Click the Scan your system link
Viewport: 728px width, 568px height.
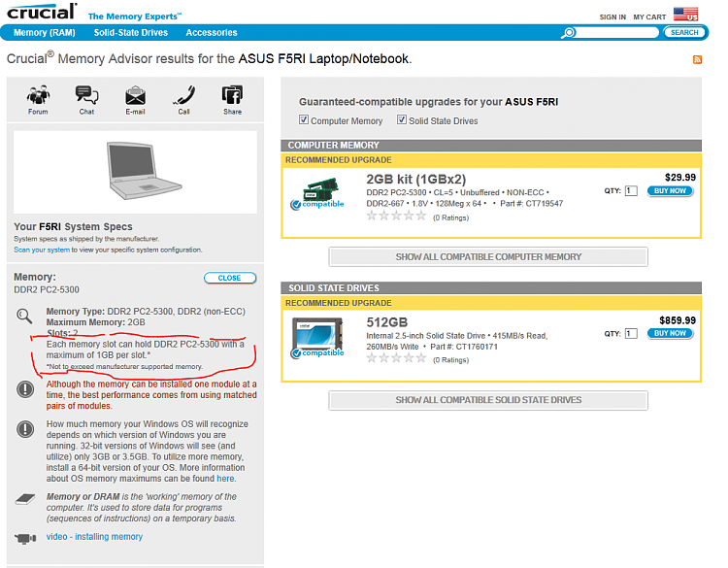pyautogui.click(x=42, y=250)
